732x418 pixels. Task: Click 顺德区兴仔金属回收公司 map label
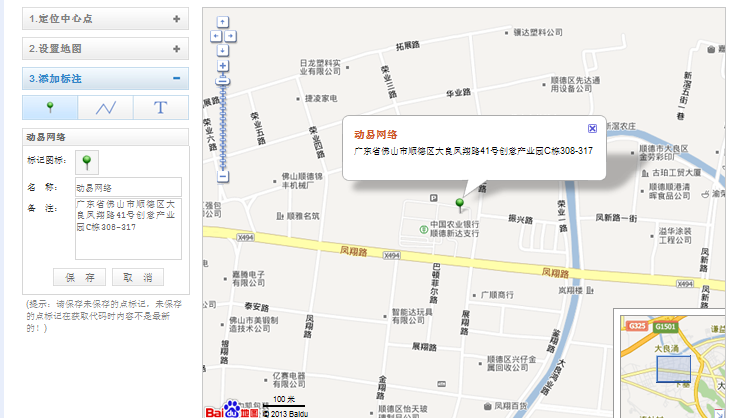pyautogui.click(x=512, y=363)
